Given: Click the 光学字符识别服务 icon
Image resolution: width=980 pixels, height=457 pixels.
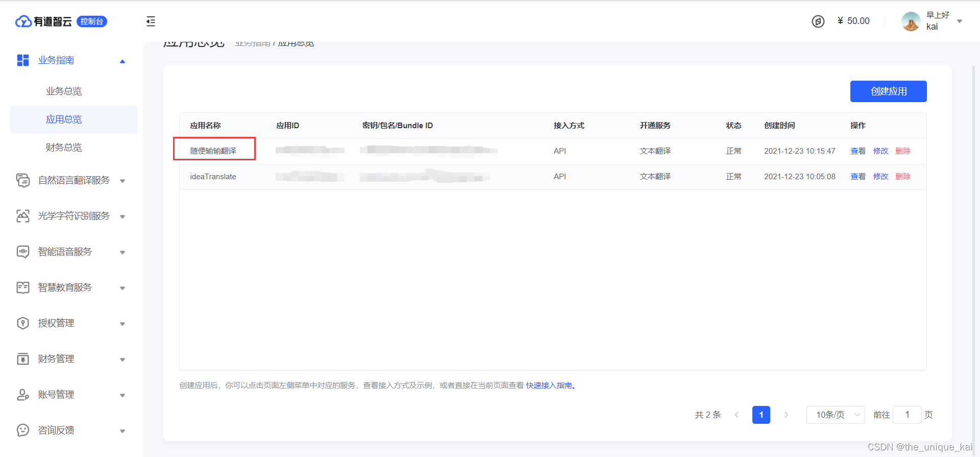Looking at the screenshot, I should (x=23, y=216).
